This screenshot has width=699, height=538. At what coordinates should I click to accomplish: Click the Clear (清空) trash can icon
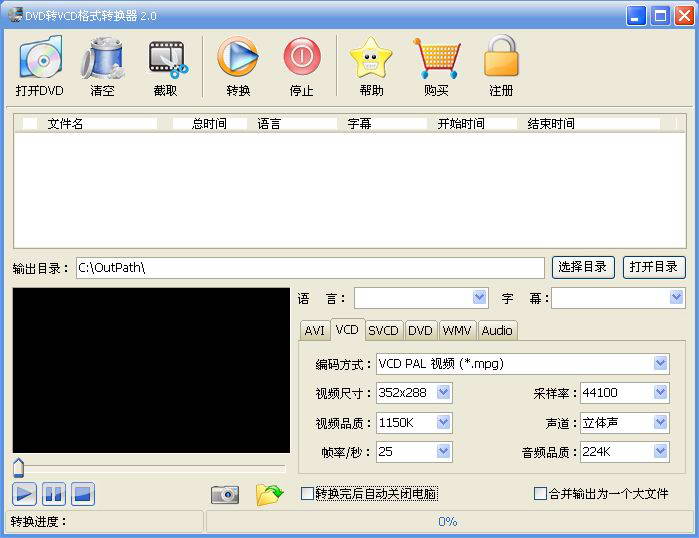(103, 58)
